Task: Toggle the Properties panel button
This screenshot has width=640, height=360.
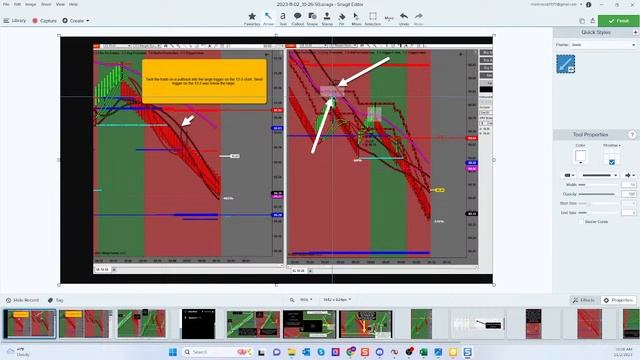Action: 618,300
